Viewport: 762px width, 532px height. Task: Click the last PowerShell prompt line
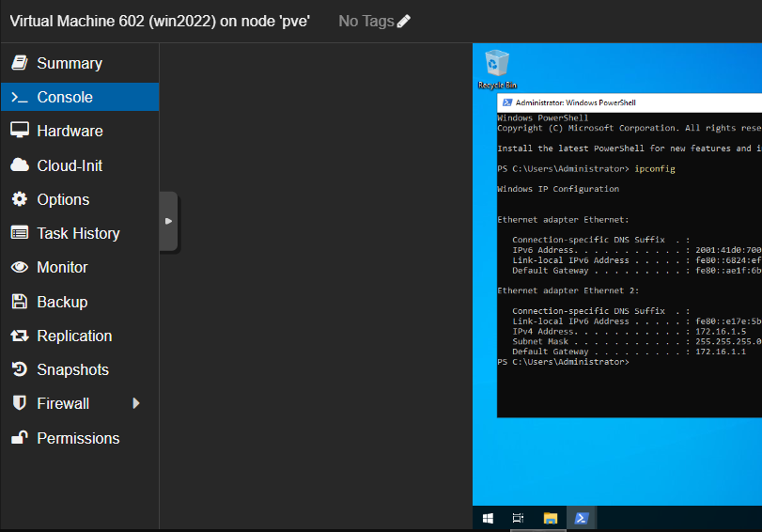tap(563, 362)
